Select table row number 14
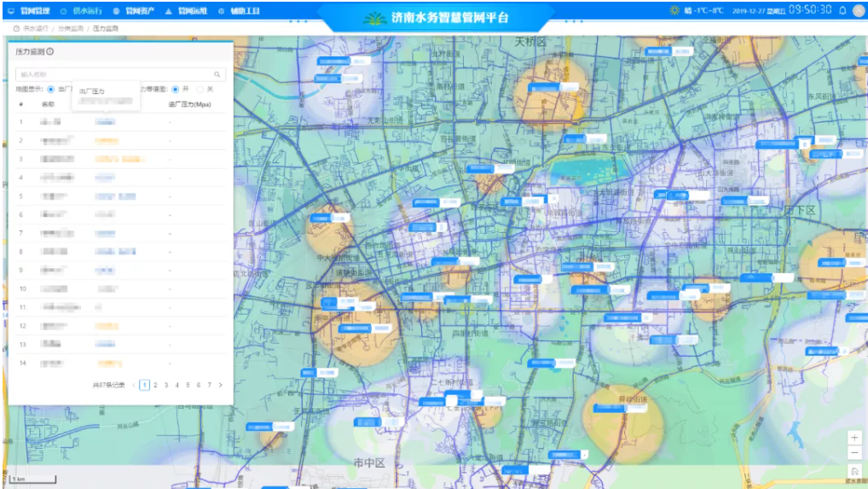 tap(120, 364)
